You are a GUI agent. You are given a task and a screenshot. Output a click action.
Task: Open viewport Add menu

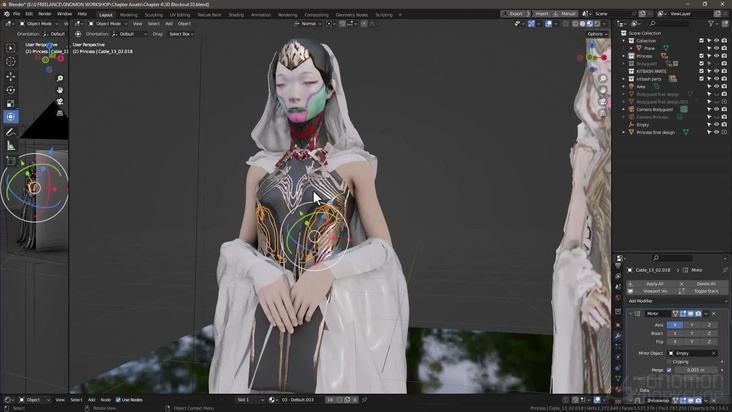coord(169,24)
